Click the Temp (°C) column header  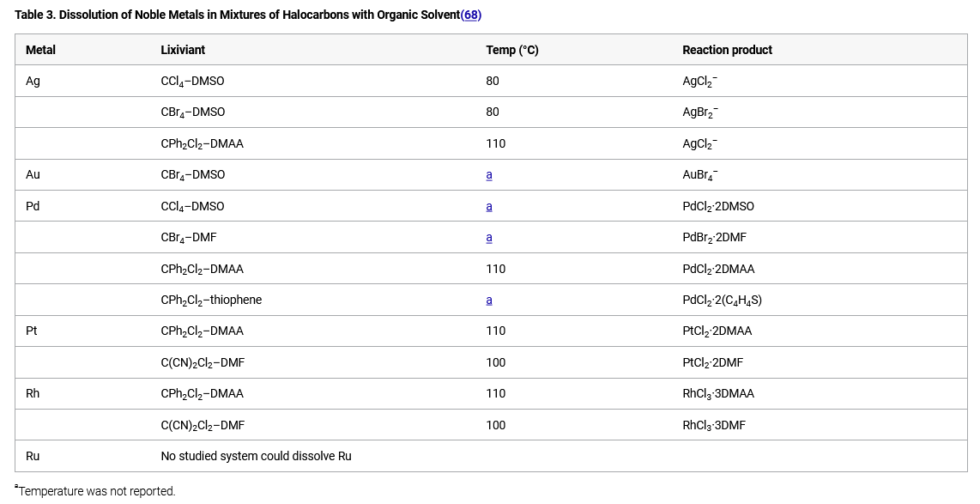512,50
